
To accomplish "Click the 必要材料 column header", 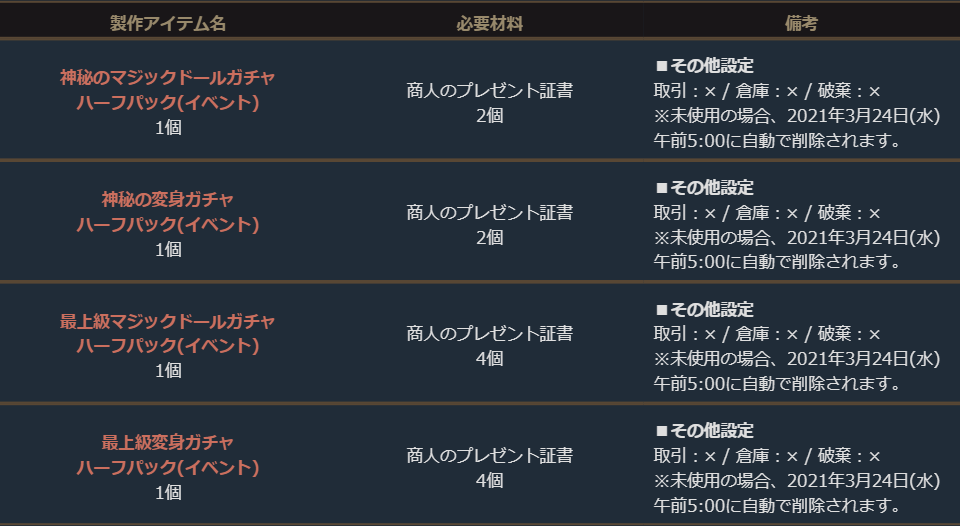I will (489, 24).
